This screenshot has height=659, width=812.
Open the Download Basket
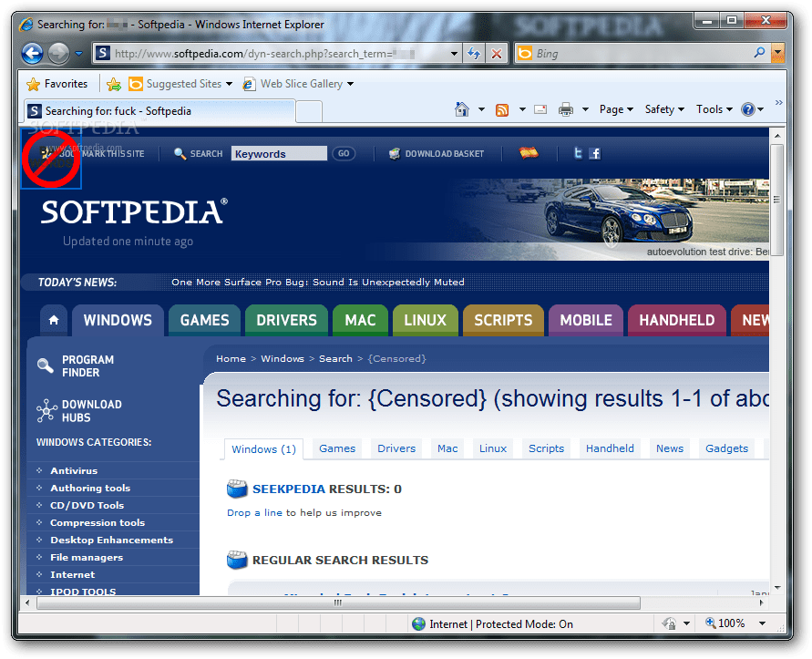437,153
